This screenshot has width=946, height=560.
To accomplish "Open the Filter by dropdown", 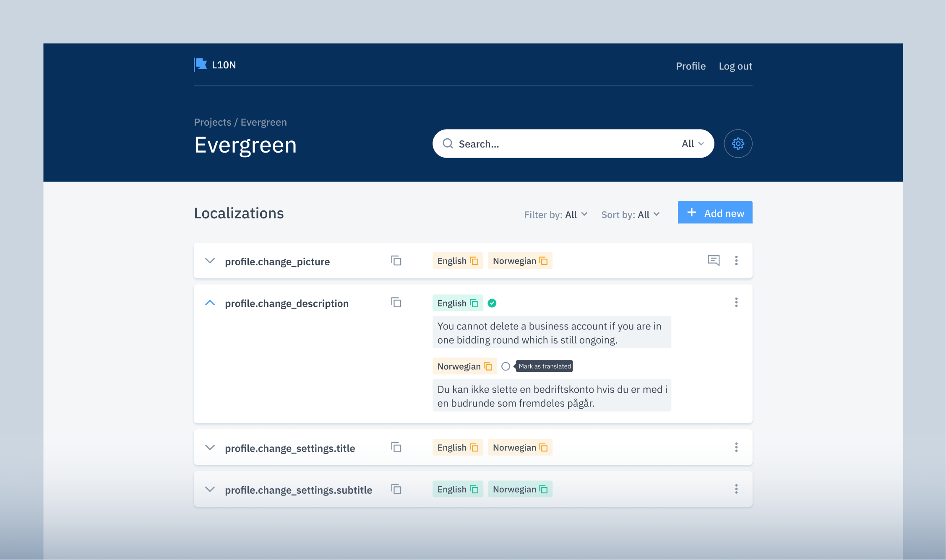I will click(555, 214).
